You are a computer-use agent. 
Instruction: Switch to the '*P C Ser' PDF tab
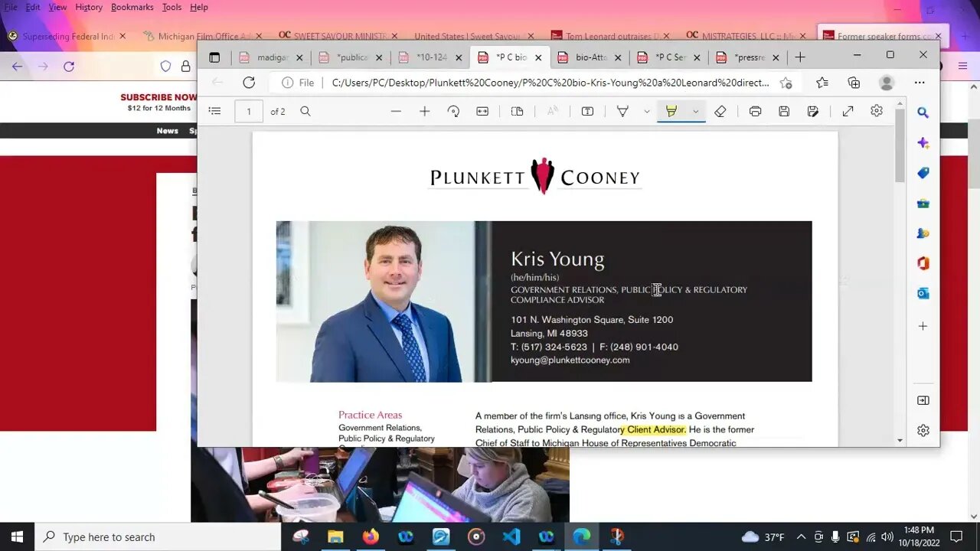click(x=669, y=57)
